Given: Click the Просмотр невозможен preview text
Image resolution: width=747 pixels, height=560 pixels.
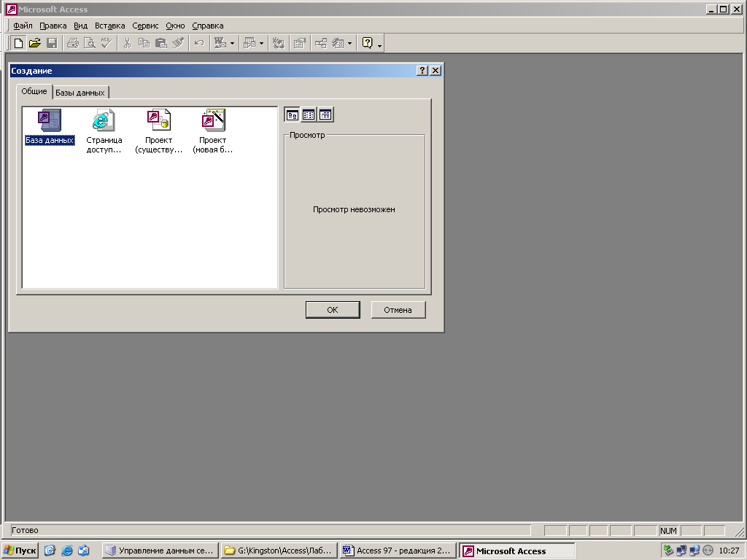Looking at the screenshot, I should [354, 209].
